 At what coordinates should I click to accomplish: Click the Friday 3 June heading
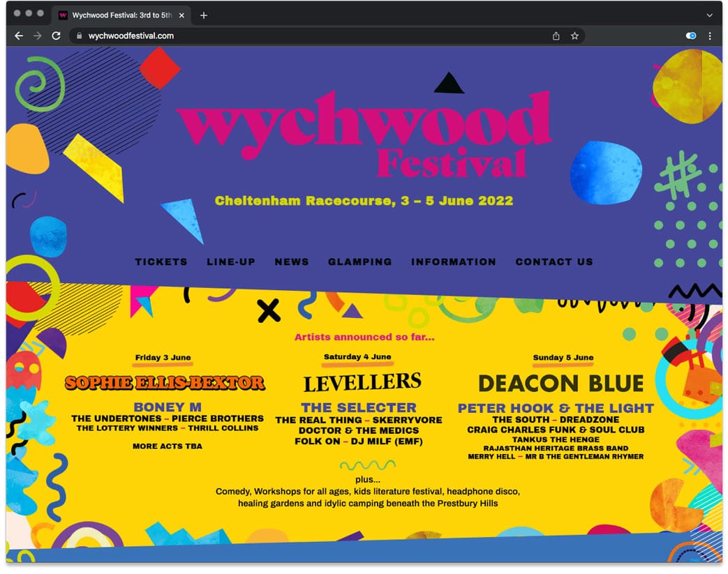tap(163, 357)
